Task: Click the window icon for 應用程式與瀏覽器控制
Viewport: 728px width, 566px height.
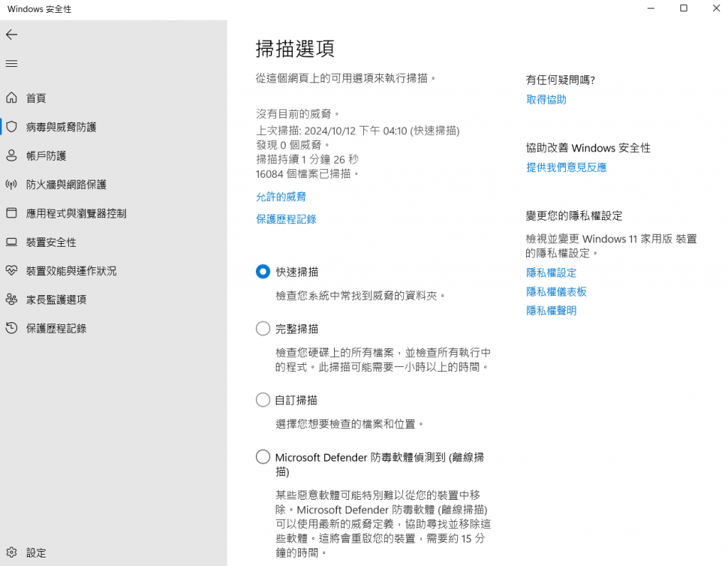Action: 11,213
